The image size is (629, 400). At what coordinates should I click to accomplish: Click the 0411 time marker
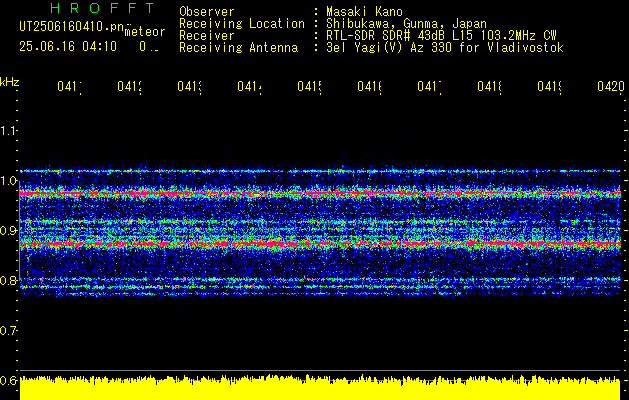69,87
